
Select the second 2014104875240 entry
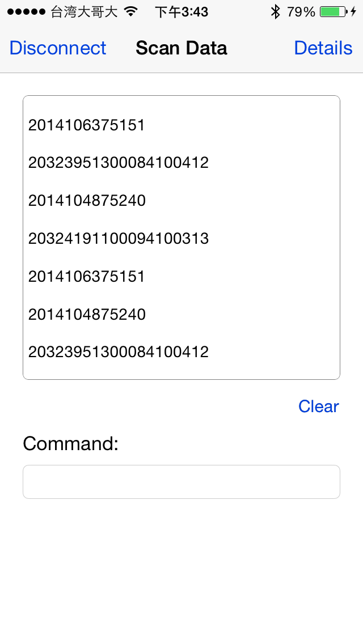(x=87, y=314)
